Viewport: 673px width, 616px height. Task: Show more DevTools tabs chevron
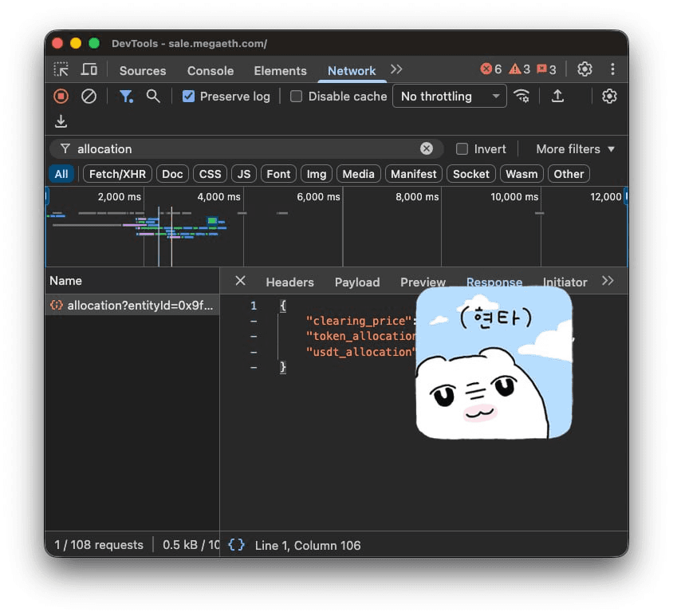[x=396, y=69]
